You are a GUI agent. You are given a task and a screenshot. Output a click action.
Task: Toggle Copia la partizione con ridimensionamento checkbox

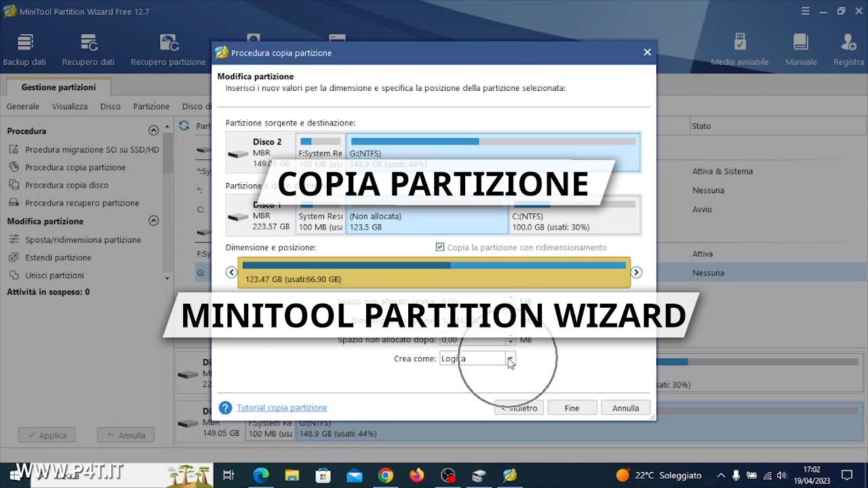click(440, 247)
